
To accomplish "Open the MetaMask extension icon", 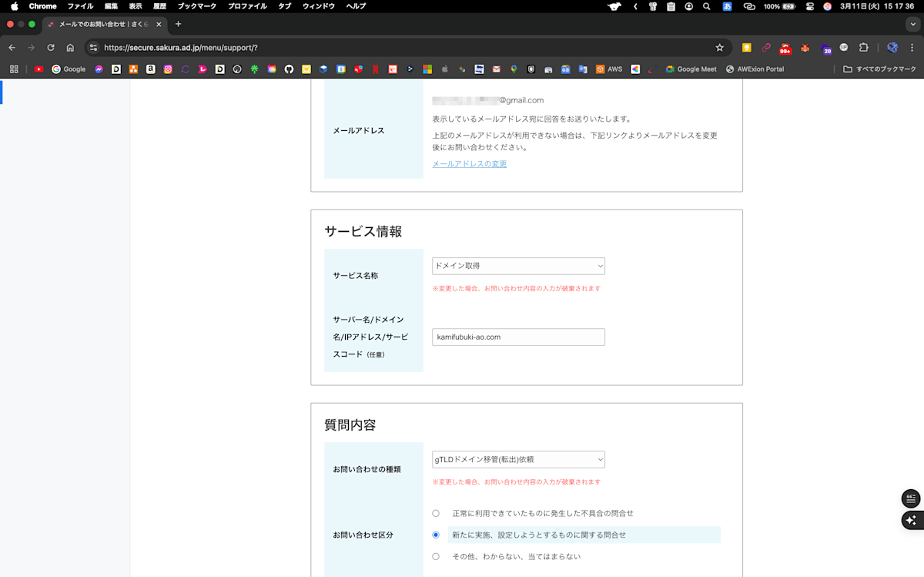I will (x=805, y=47).
